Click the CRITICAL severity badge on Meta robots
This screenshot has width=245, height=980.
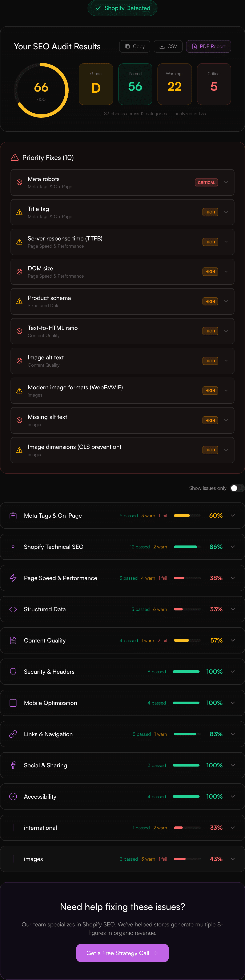(206, 182)
